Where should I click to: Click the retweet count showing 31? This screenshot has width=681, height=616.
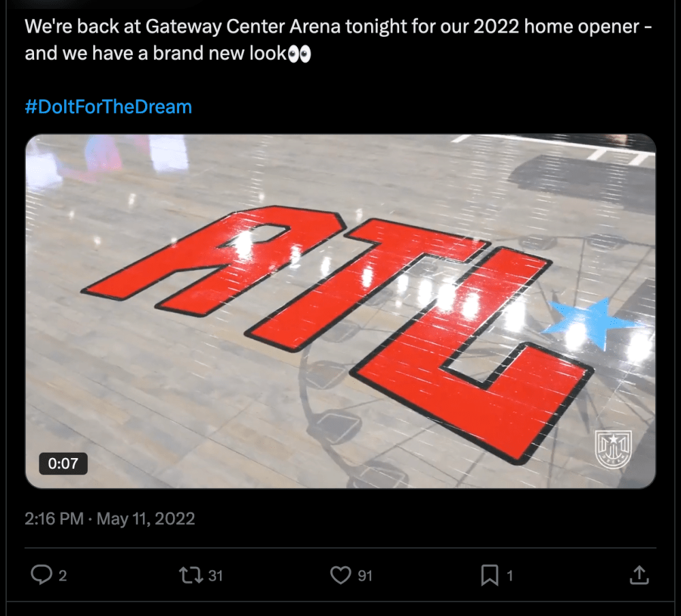point(215,576)
